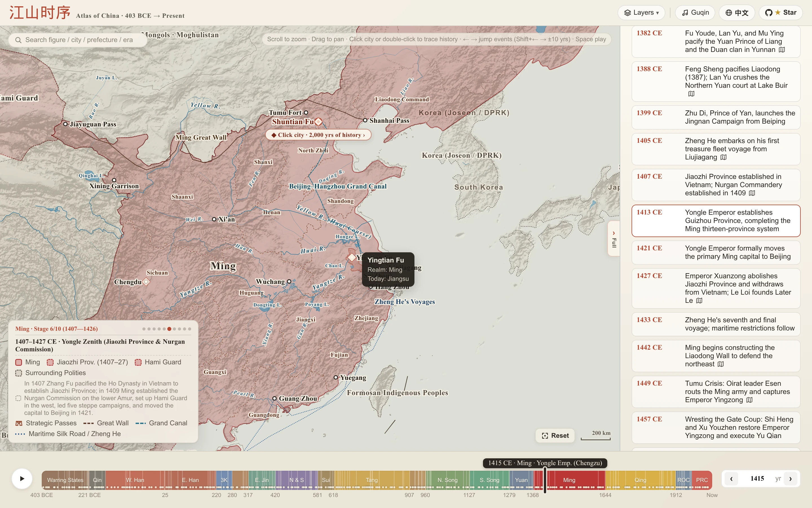Select the active sixth stage dot

pos(169,329)
